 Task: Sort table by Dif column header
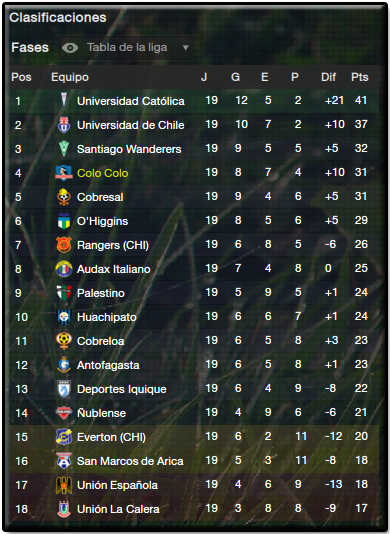pos(328,77)
